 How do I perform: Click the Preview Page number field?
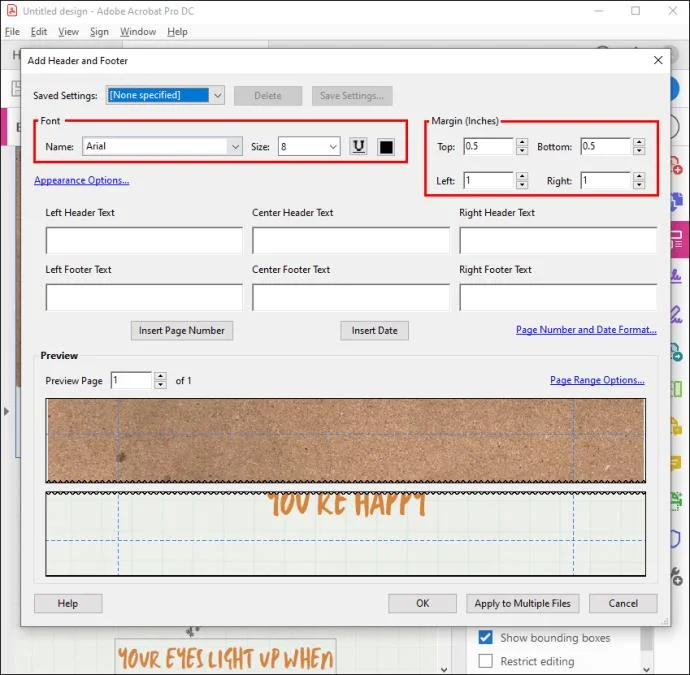132,380
